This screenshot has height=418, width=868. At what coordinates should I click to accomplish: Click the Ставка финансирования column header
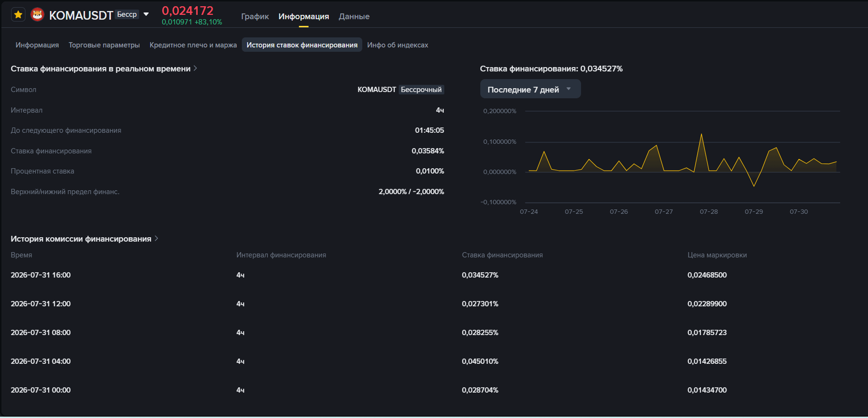(x=502, y=255)
